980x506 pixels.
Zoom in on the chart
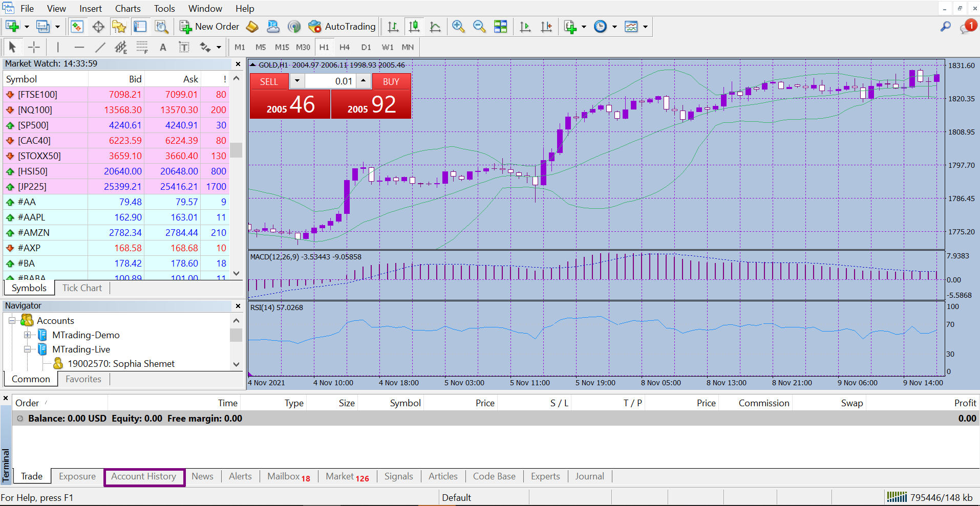click(x=458, y=27)
